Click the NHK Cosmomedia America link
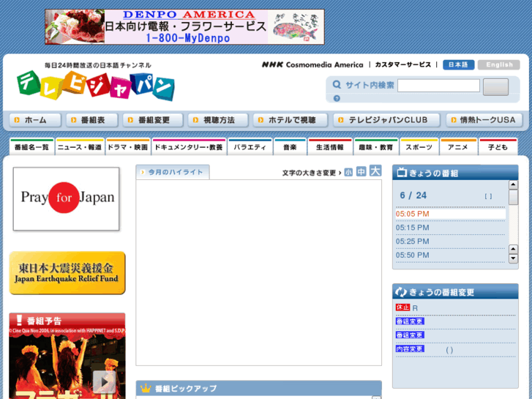 (x=312, y=64)
